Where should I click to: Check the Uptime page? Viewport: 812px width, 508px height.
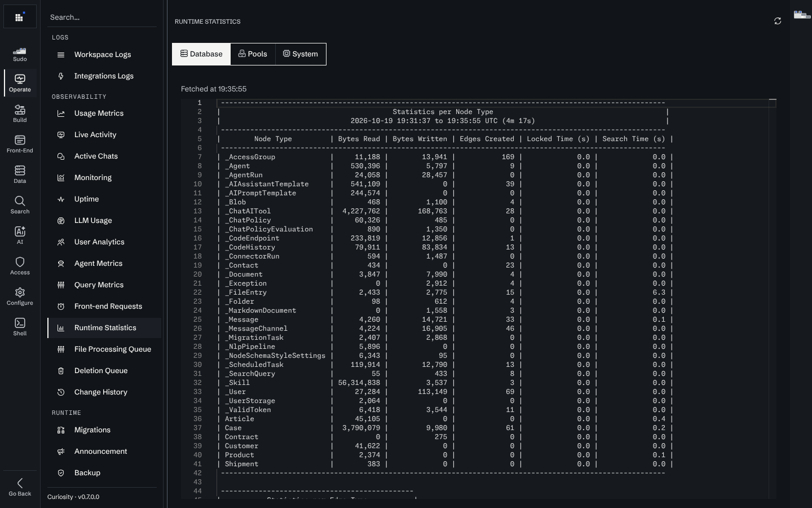pyautogui.click(x=104, y=199)
